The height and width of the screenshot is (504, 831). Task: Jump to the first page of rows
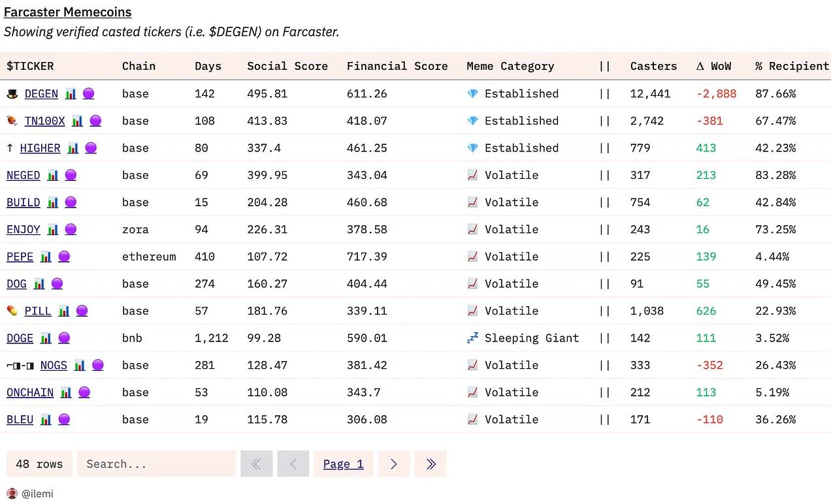click(x=256, y=464)
